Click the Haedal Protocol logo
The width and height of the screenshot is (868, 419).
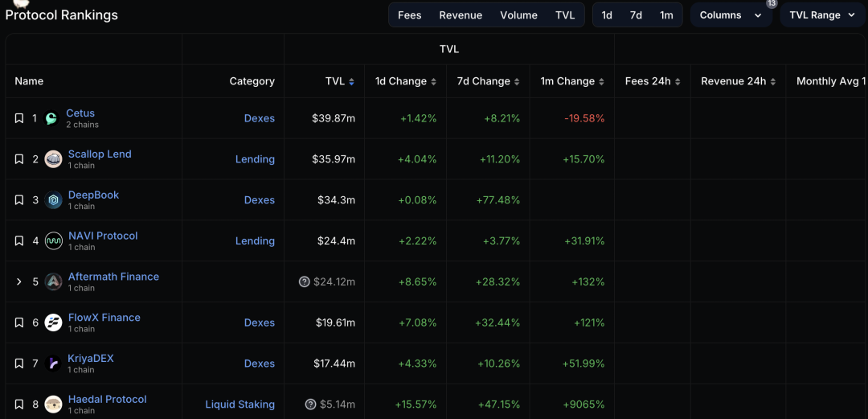54,405
